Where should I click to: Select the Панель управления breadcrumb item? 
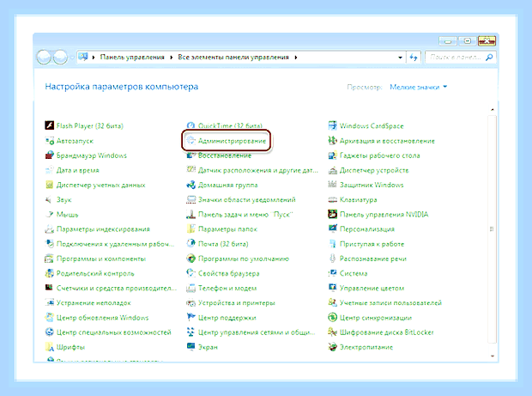click(x=132, y=58)
